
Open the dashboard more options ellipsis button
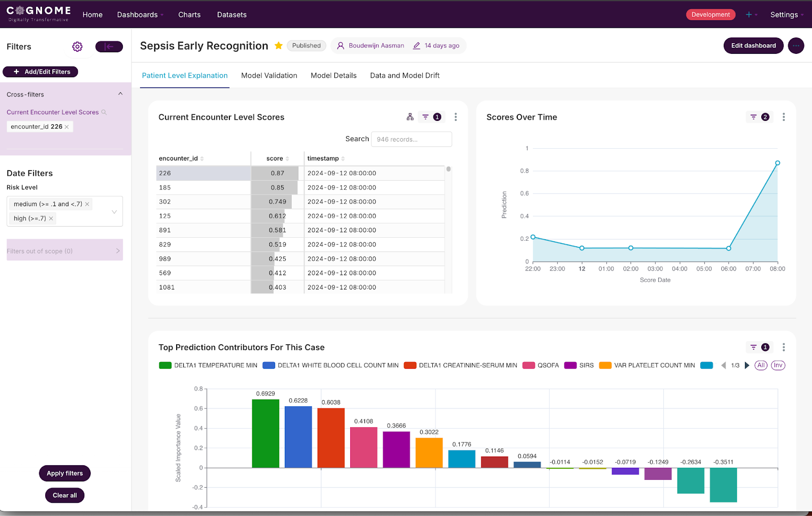pos(796,46)
